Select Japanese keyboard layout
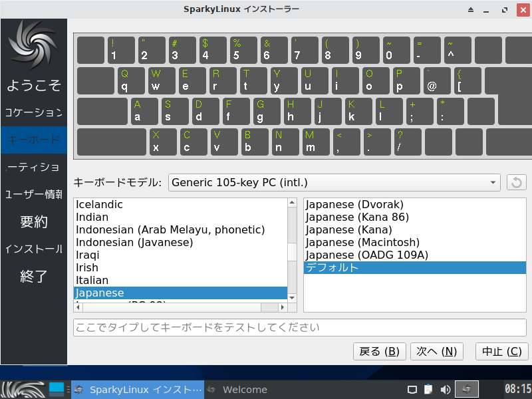This screenshot has height=399, width=532. coord(180,293)
